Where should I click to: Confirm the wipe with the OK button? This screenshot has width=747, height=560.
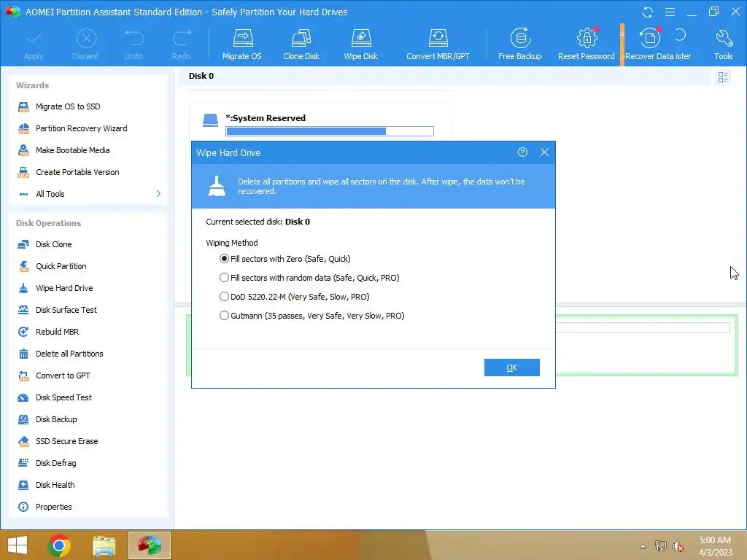click(x=511, y=367)
